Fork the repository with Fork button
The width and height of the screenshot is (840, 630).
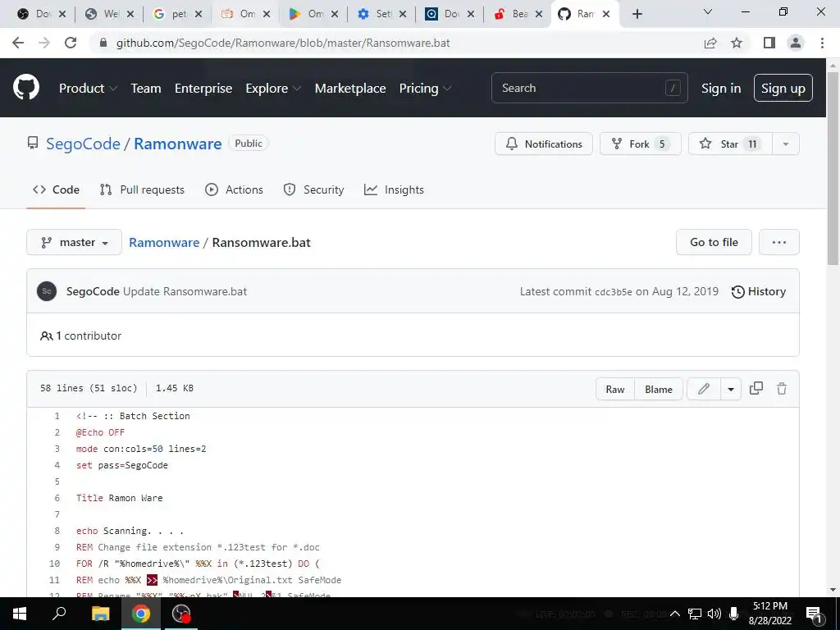pos(640,144)
